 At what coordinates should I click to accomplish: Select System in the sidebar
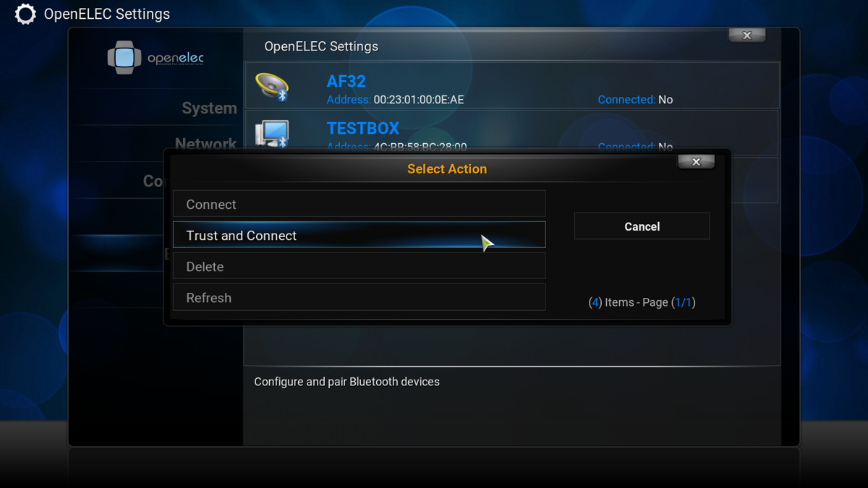(x=209, y=108)
